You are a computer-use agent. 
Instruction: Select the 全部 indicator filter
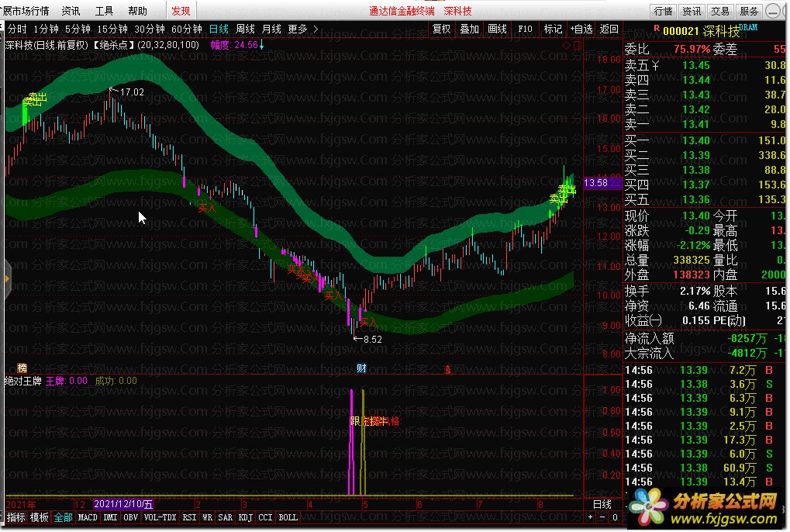point(63,517)
